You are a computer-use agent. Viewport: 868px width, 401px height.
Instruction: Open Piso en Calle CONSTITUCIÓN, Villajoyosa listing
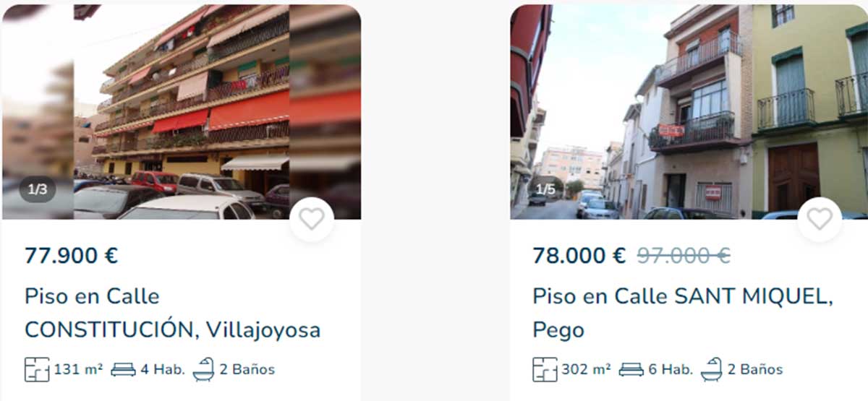point(172,313)
